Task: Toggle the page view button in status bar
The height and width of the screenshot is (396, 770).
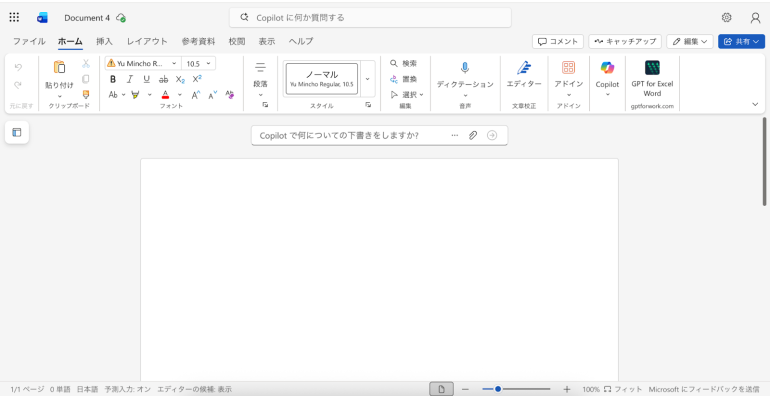Action: pos(441,389)
